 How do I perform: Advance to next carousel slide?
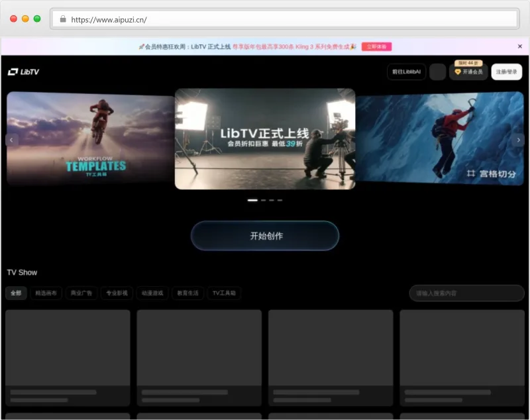[x=518, y=140]
